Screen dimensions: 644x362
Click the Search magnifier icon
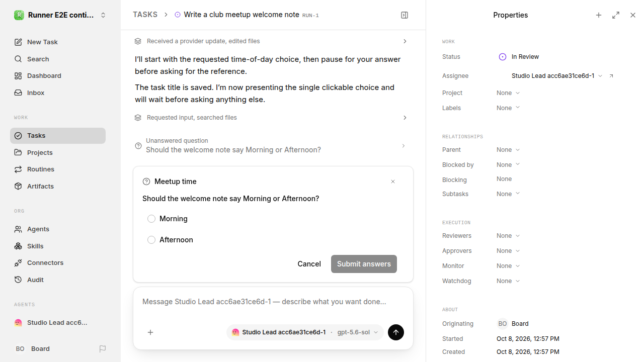click(x=18, y=59)
